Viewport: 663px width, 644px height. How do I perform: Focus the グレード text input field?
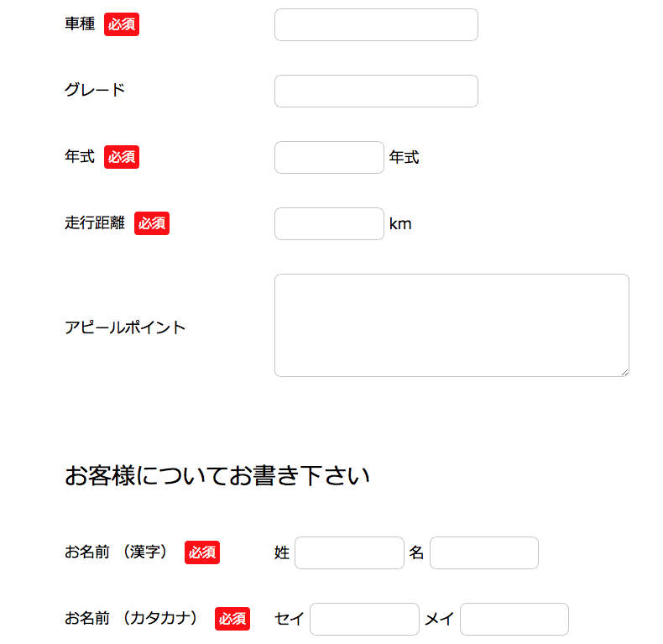coord(376,91)
